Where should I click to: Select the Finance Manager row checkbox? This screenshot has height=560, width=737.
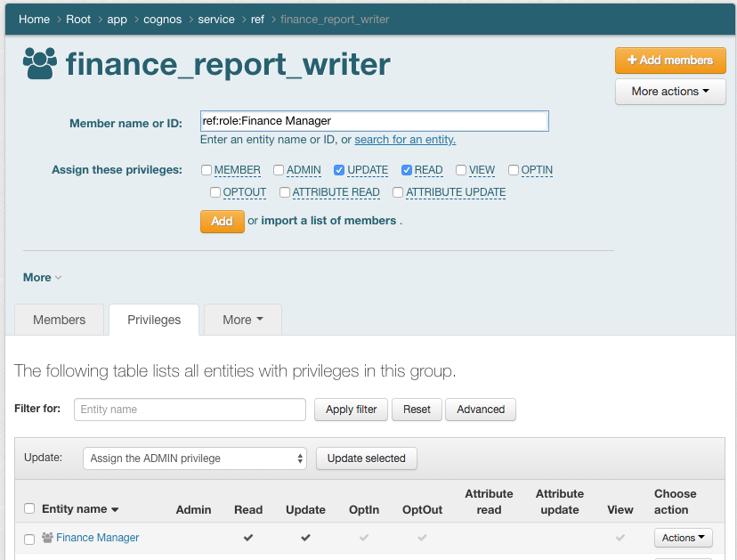pos(29,539)
